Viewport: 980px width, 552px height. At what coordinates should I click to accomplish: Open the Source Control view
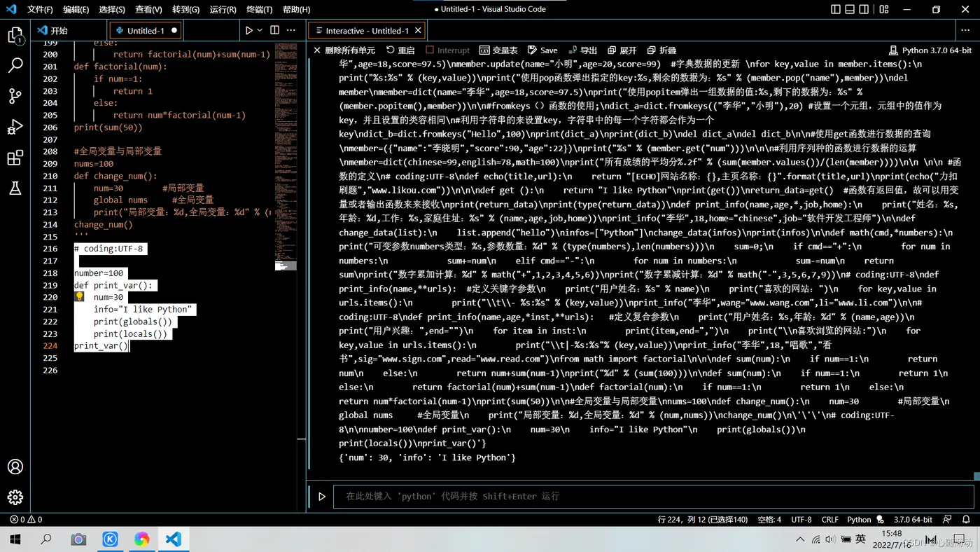tap(15, 96)
